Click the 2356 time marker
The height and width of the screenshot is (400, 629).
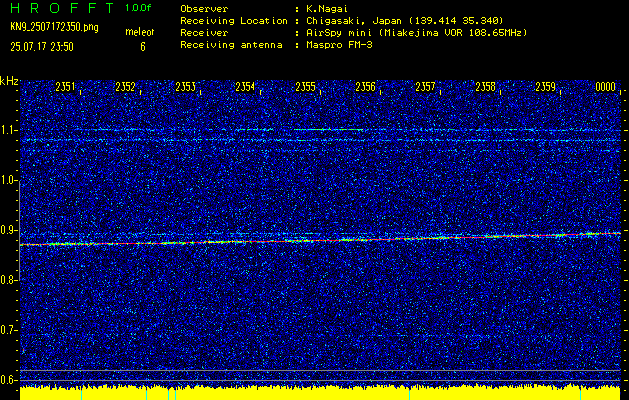(365, 87)
